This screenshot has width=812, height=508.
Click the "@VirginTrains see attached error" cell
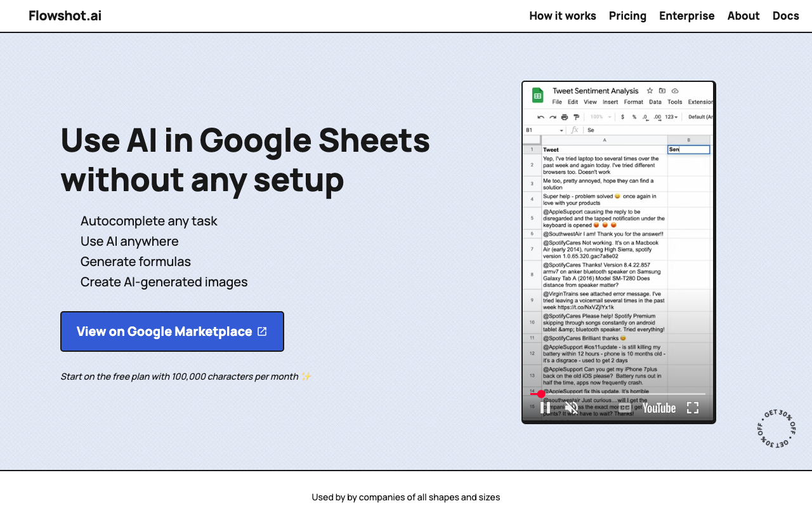[x=605, y=300]
